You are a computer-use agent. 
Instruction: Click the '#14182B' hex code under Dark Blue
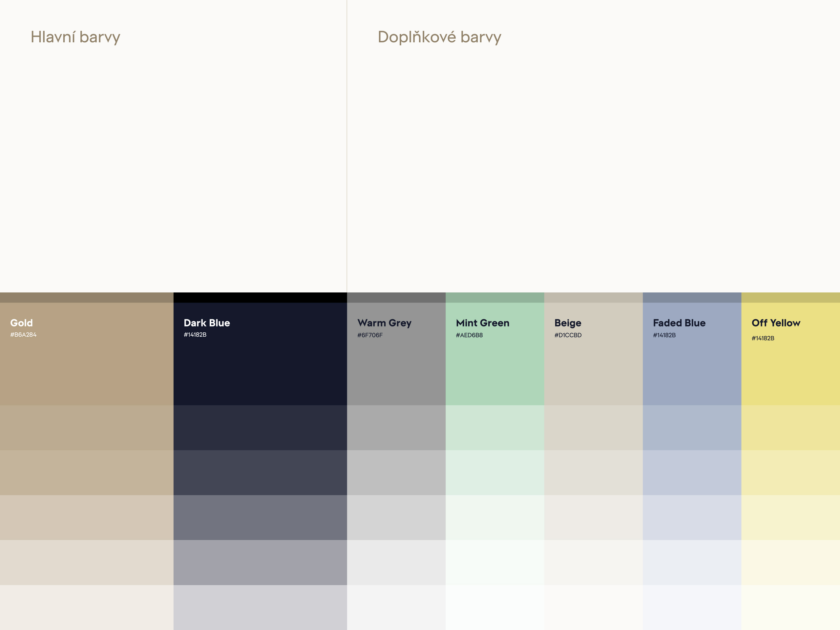[195, 335]
